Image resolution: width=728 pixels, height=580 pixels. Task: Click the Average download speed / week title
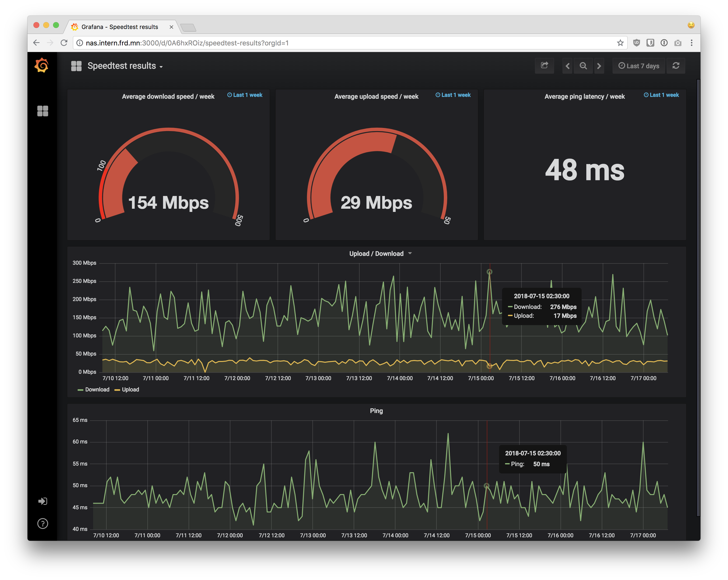[x=168, y=97]
